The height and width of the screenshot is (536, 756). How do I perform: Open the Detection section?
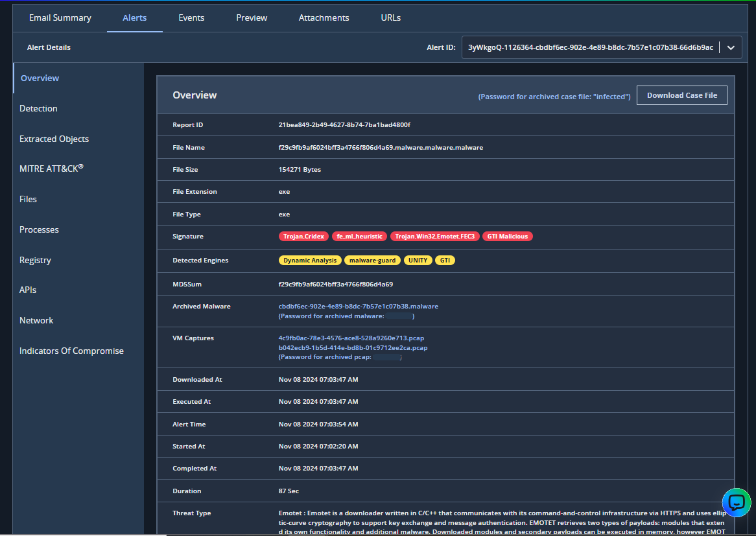coord(38,108)
